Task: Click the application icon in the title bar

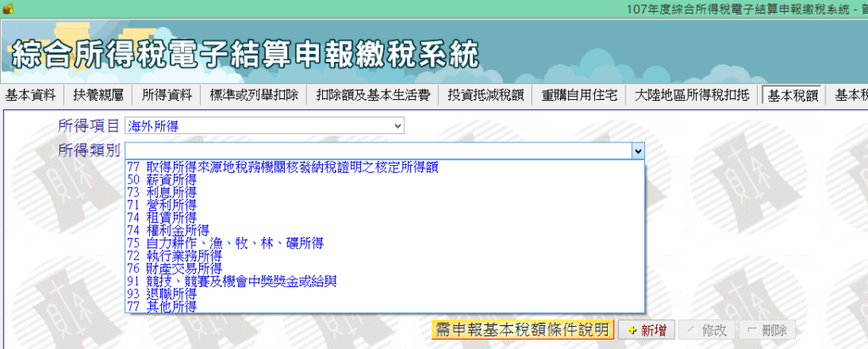Action: [x=8, y=8]
